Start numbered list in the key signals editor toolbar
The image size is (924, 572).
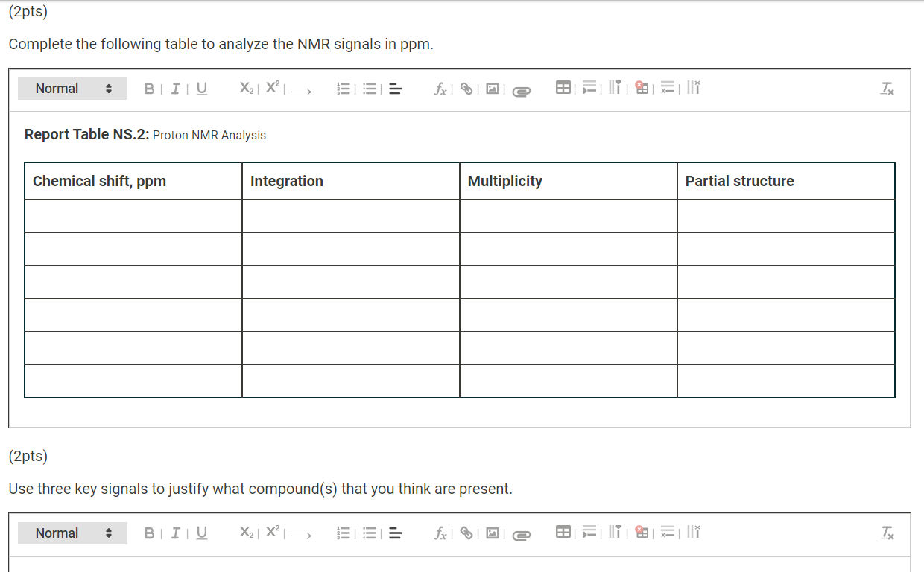pos(344,534)
